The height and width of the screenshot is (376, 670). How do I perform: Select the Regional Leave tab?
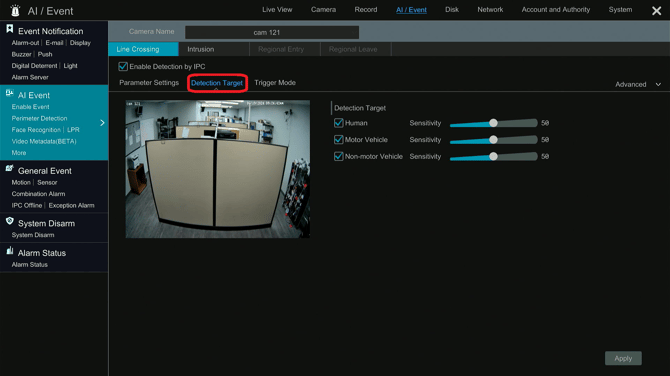point(356,49)
